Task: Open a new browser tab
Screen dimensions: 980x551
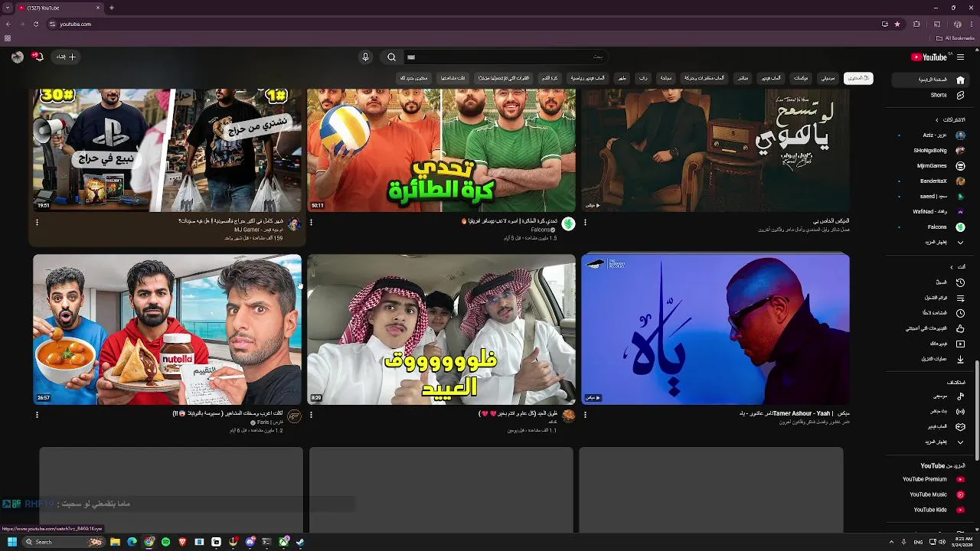Action: pyautogui.click(x=112, y=8)
